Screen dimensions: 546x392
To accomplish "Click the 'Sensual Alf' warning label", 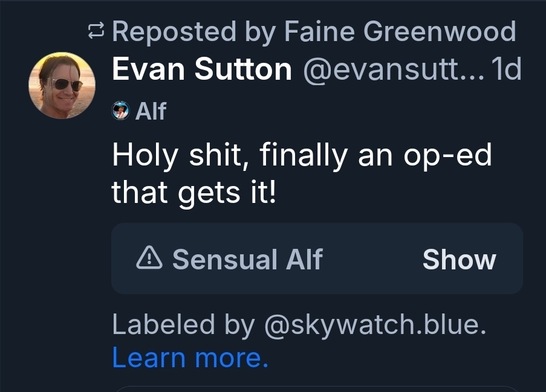I will [247, 259].
